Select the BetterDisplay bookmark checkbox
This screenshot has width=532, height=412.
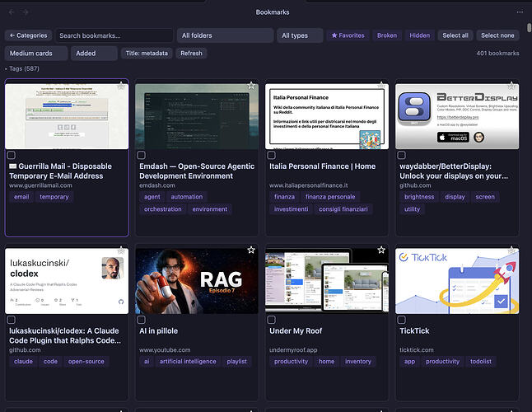coord(402,156)
